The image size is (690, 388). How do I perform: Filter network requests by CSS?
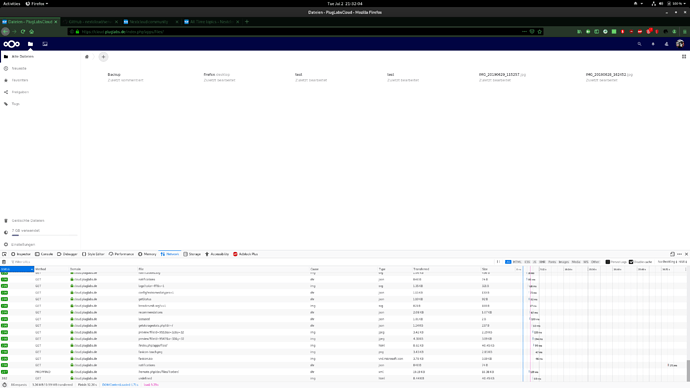[527, 262]
